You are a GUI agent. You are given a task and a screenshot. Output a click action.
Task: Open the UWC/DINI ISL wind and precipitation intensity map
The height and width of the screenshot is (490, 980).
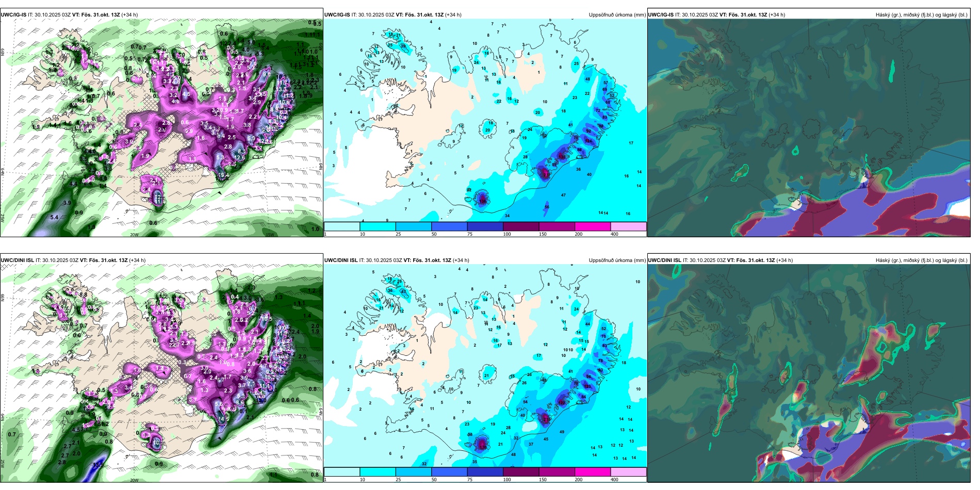click(x=161, y=373)
